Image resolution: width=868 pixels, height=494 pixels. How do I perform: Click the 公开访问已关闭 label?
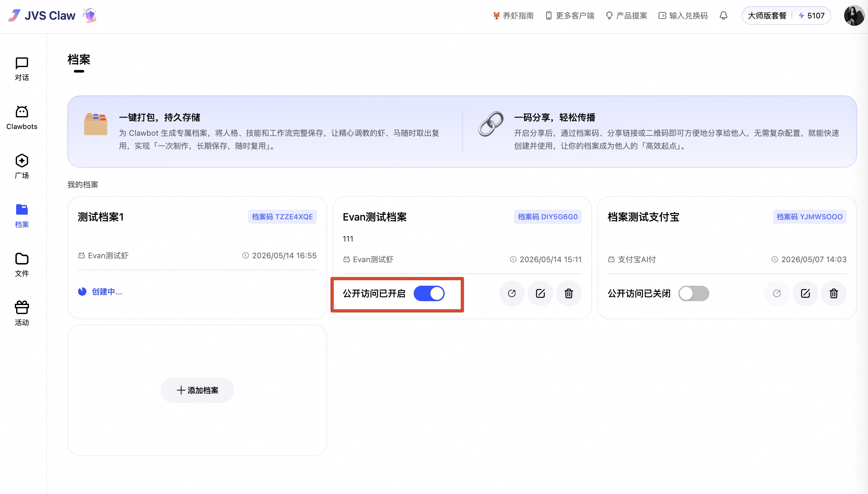coord(639,293)
